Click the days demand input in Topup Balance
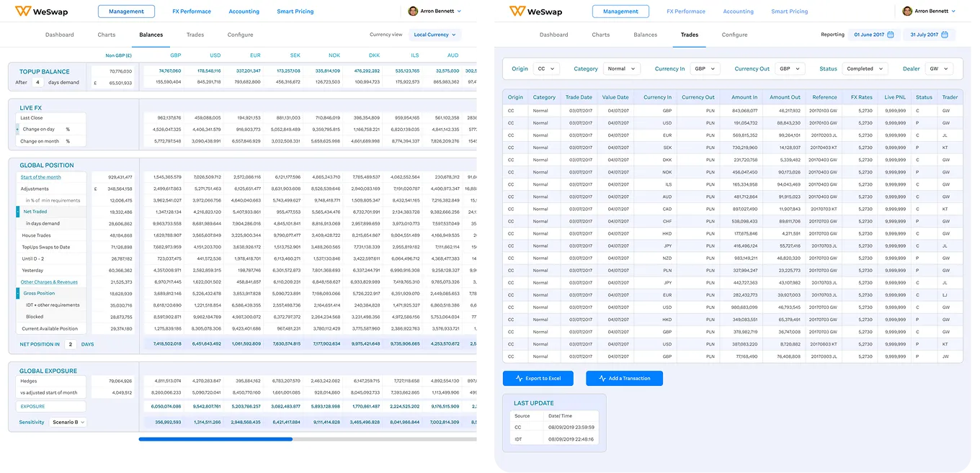The height and width of the screenshot is (473, 980). [x=38, y=83]
